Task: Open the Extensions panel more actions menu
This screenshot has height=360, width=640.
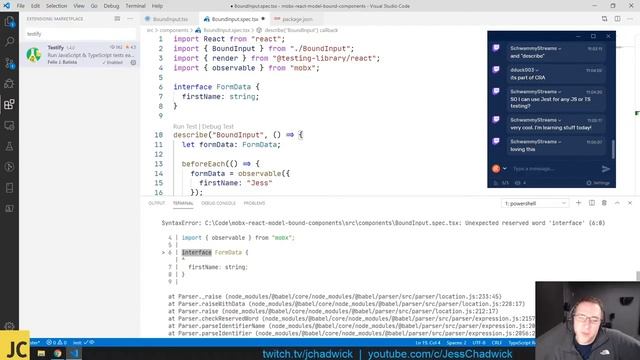Action: [130, 19]
